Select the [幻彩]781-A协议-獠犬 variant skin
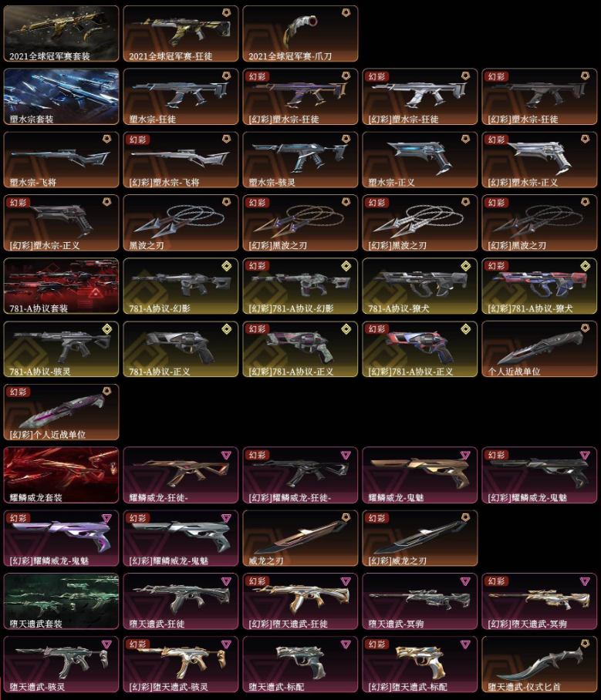Image resolution: width=601 pixels, height=700 pixels. click(x=539, y=286)
